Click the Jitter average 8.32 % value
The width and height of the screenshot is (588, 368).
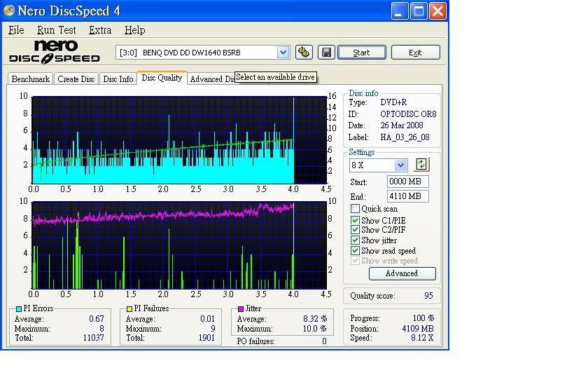point(315,319)
